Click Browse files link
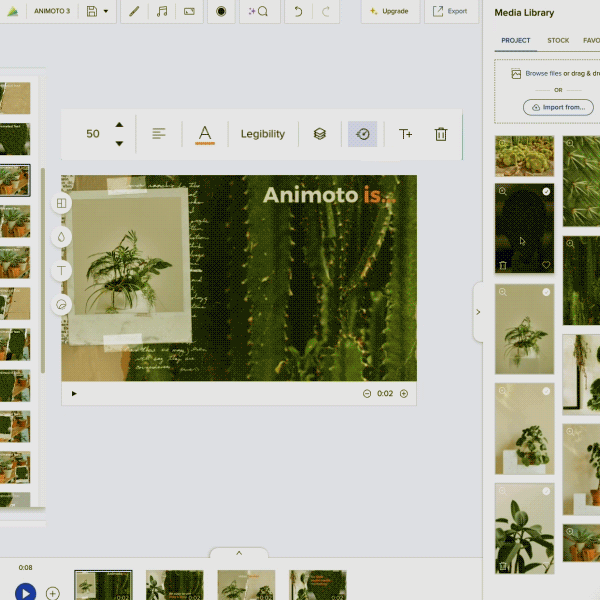This screenshot has height=600, width=600. pos(543,73)
